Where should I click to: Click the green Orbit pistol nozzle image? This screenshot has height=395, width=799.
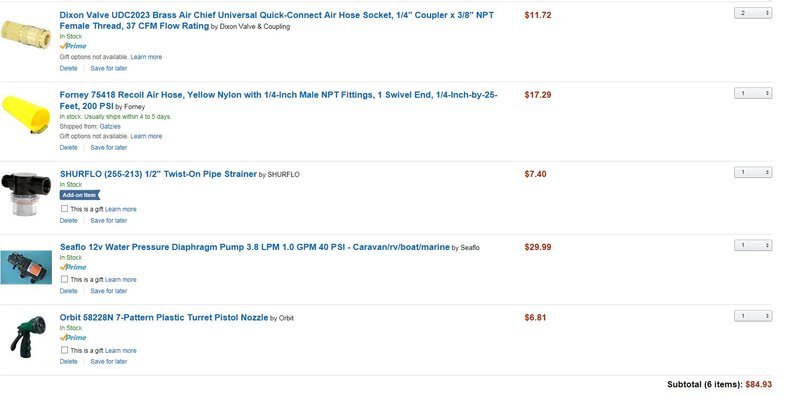point(28,337)
